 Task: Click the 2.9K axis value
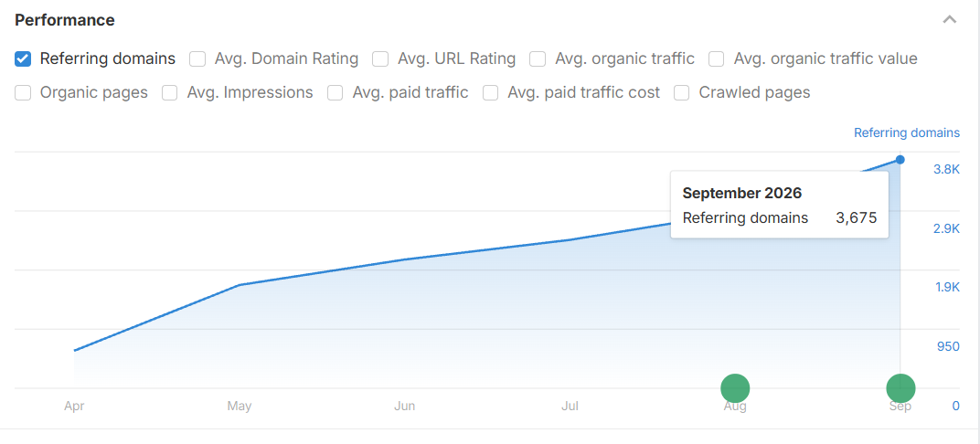pos(946,228)
